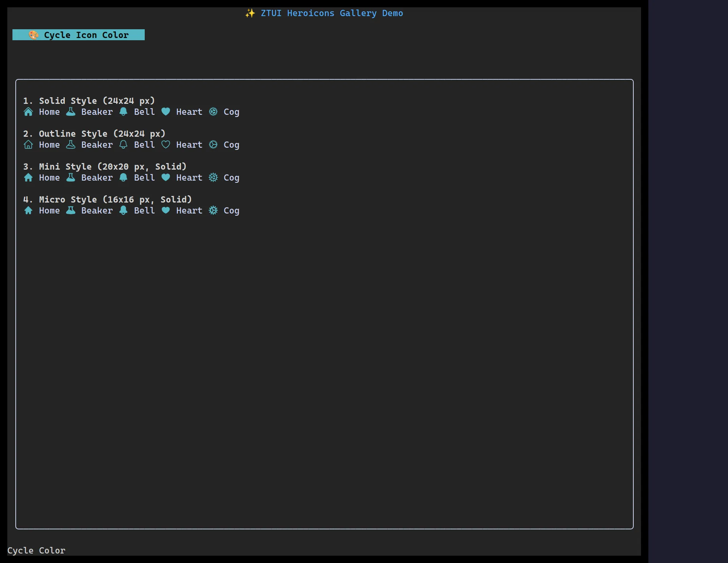
Task: Click the Home label in Solid Style row
Action: pyautogui.click(x=49, y=112)
